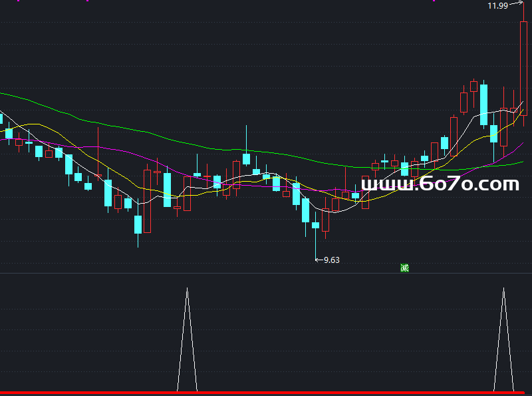Click the cyan candle with the tall upper wick

pos(247,158)
